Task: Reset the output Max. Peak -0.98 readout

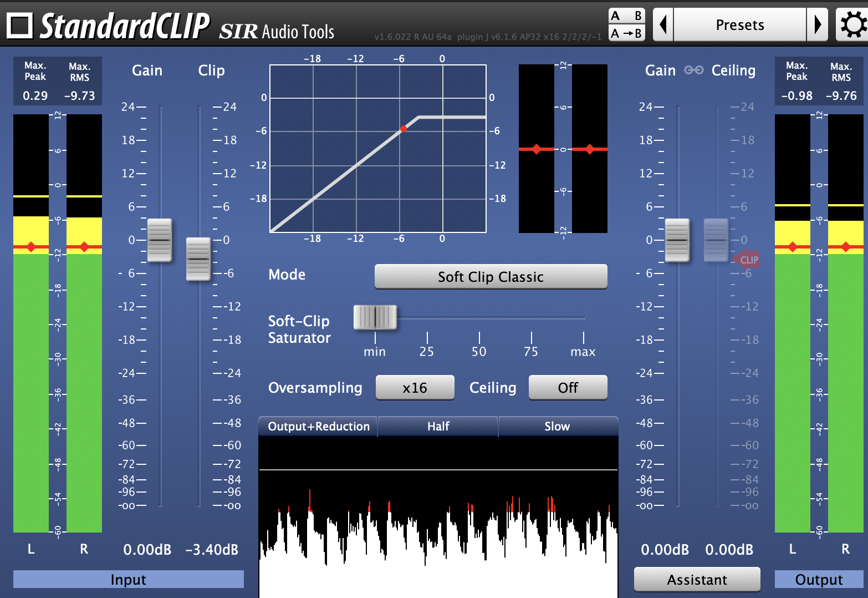Action: tap(797, 95)
